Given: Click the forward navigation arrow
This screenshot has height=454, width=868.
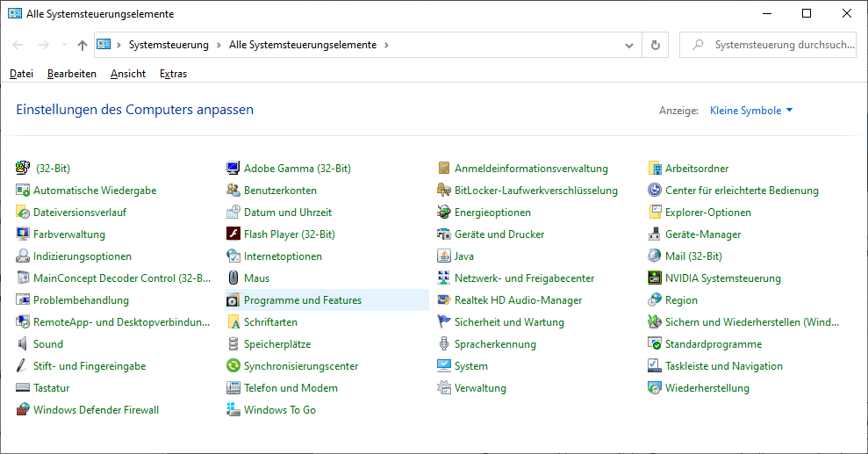Looking at the screenshot, I should 43,45.
